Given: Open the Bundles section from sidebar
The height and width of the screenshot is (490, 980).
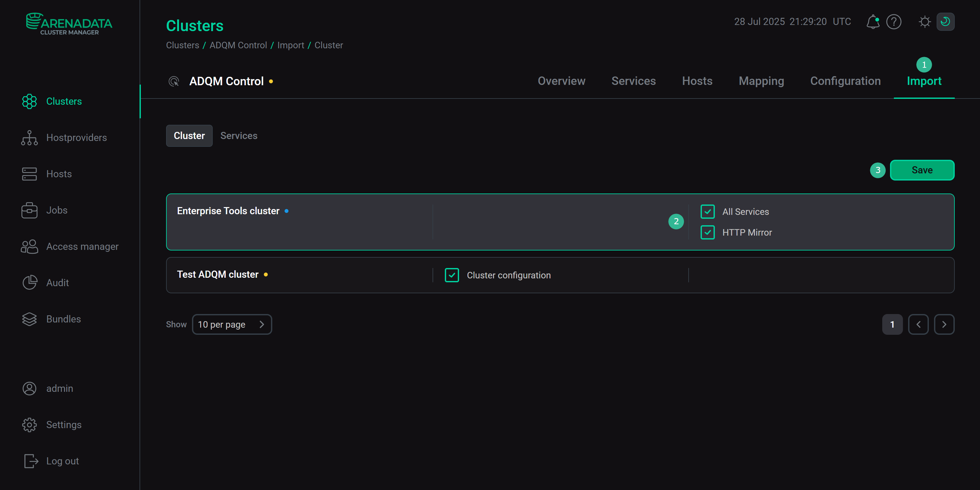Looking at the screenshot, I should tap(63, 319).
